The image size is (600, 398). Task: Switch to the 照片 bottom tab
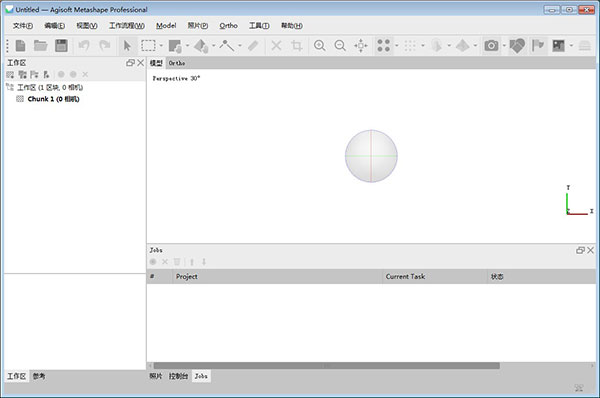point(156,376)
